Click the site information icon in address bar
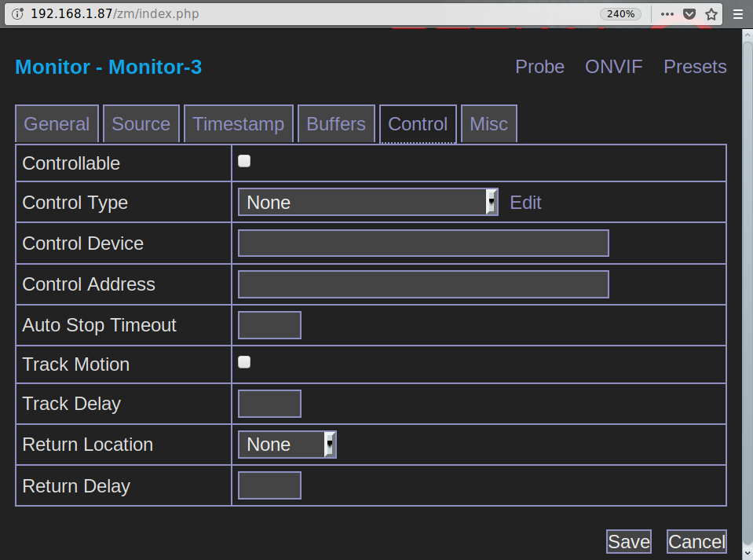This screenshot has width=753, height=560. coord(18,14)
